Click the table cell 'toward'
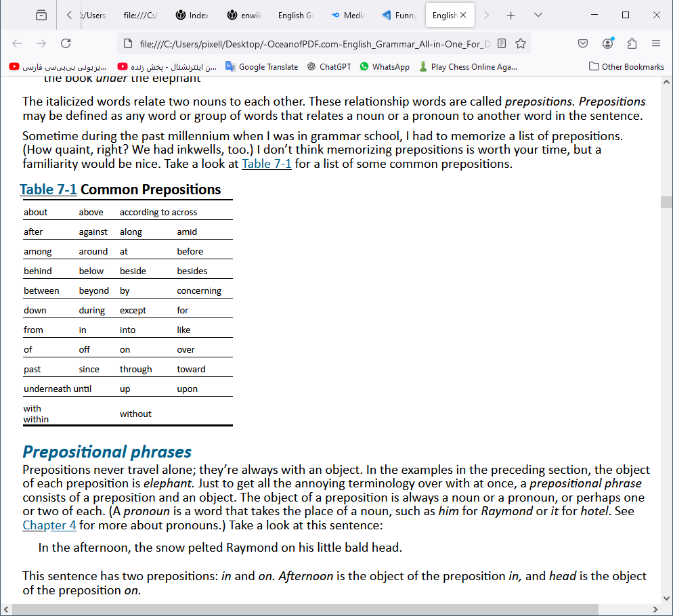This screenshot has height=616, width=673. tap(191, 369)
